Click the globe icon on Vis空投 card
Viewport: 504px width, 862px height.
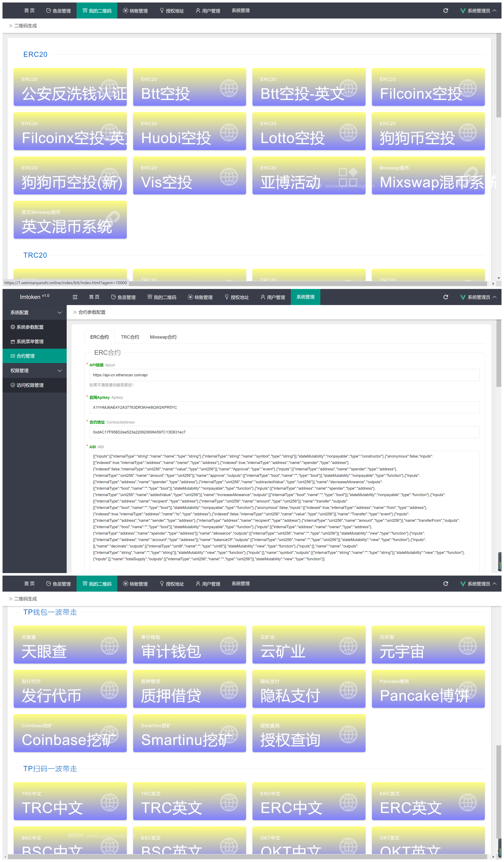click(x=229, y=177)
